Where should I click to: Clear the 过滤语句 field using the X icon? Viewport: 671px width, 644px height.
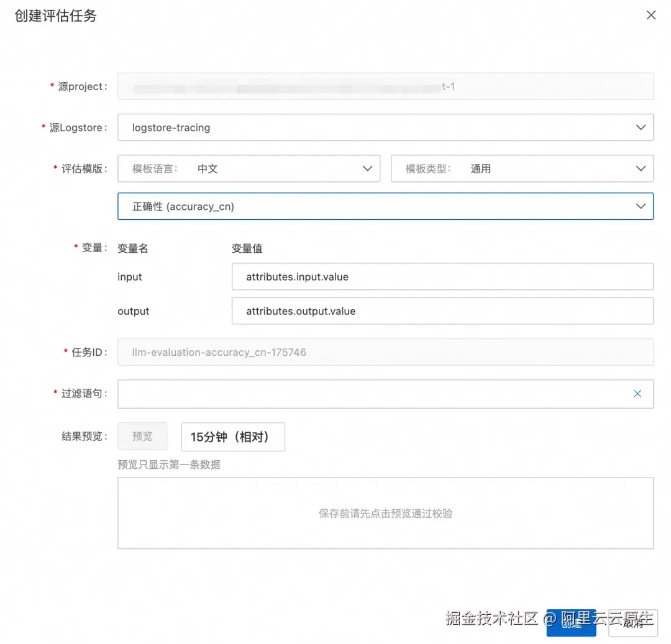(636, 393)
